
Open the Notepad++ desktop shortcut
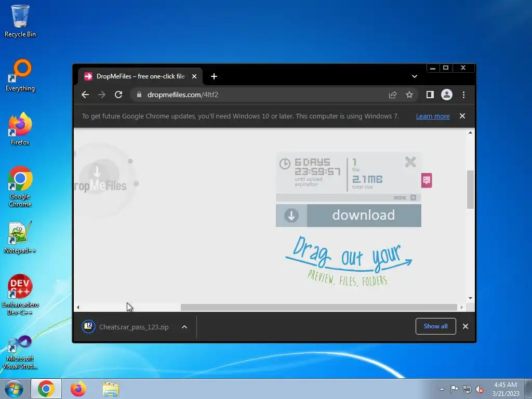[x=20, y=237]
